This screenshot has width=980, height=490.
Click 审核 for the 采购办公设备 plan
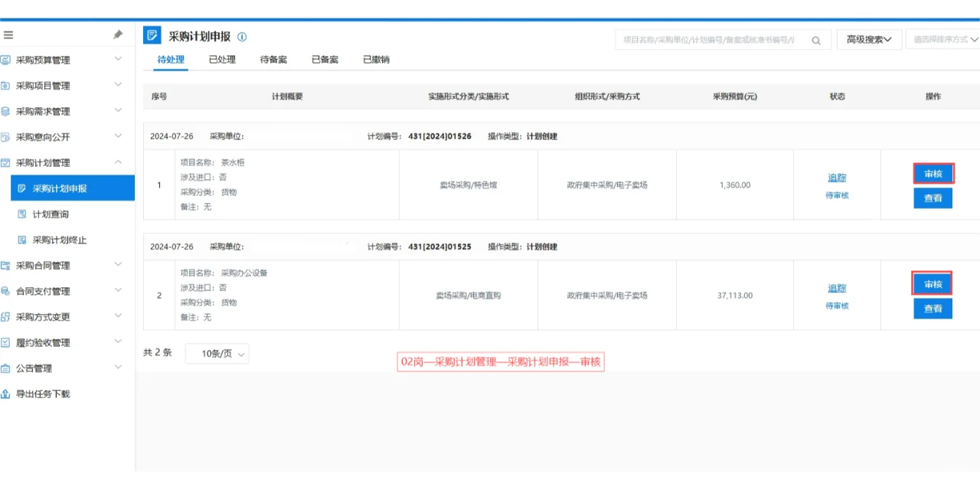[933, 284]
